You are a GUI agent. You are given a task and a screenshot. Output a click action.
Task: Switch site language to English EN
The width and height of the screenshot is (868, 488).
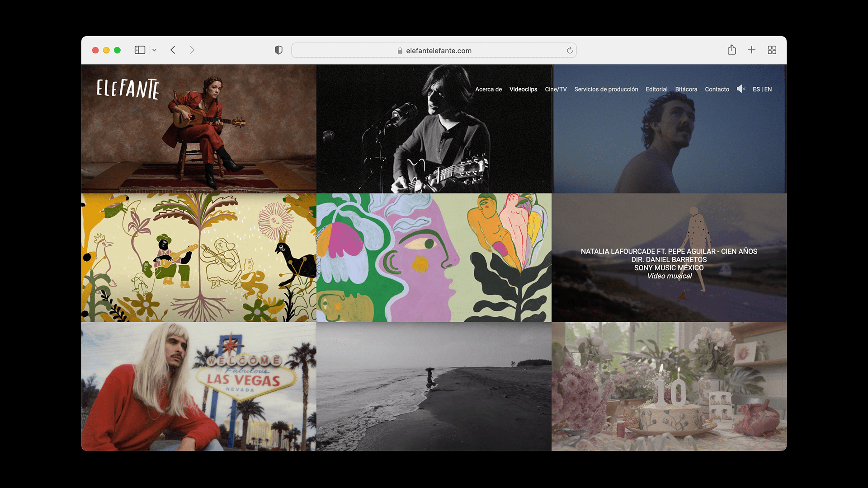[768, 89]
